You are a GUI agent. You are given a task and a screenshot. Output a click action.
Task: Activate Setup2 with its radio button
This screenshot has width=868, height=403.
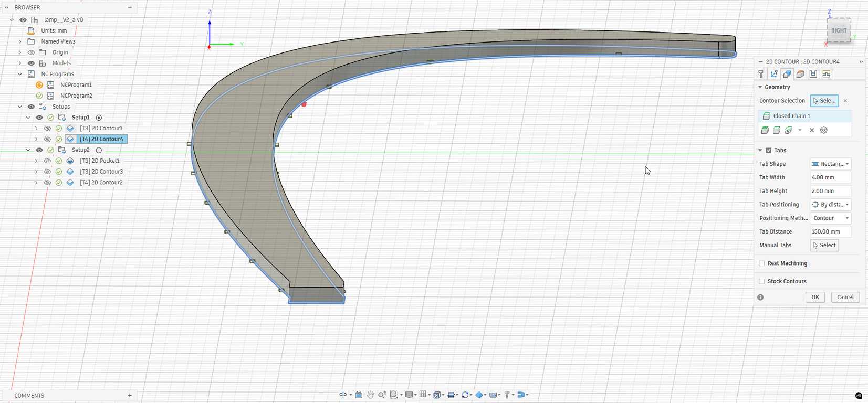[99, 150]
